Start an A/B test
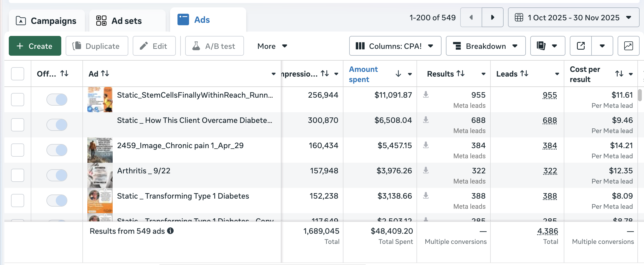The image size is (644, 265). pos(214,46)
